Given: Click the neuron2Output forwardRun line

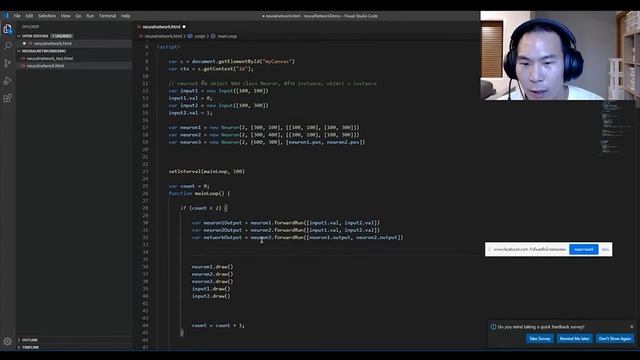Looking at the screenshot, I should (286, 230).
